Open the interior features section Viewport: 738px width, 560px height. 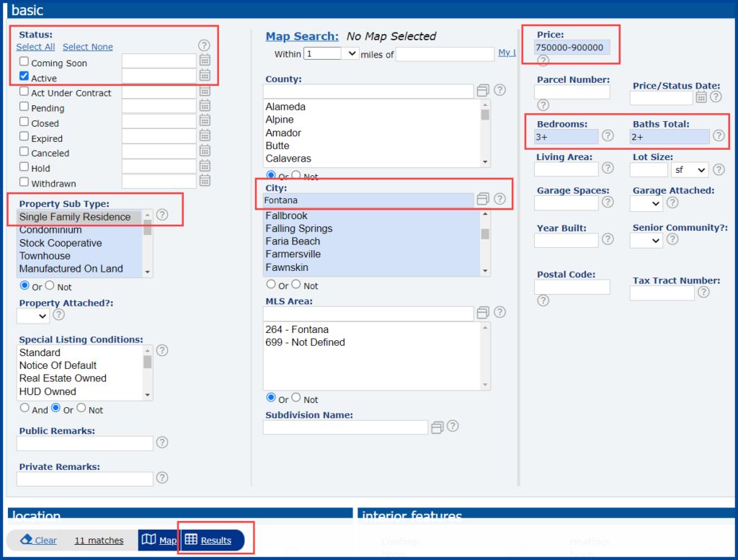click(x=413, y=516)
